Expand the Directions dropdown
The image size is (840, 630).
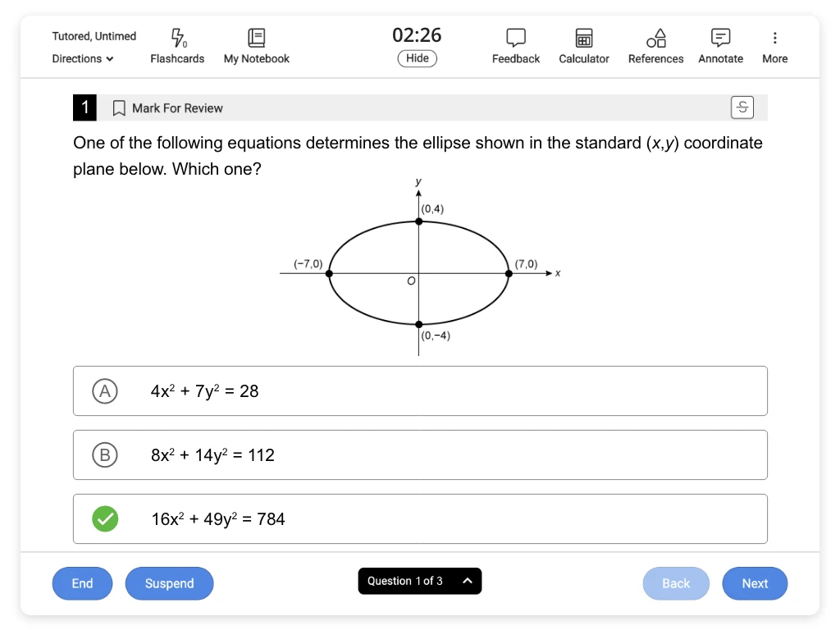(x=83, y=58)
